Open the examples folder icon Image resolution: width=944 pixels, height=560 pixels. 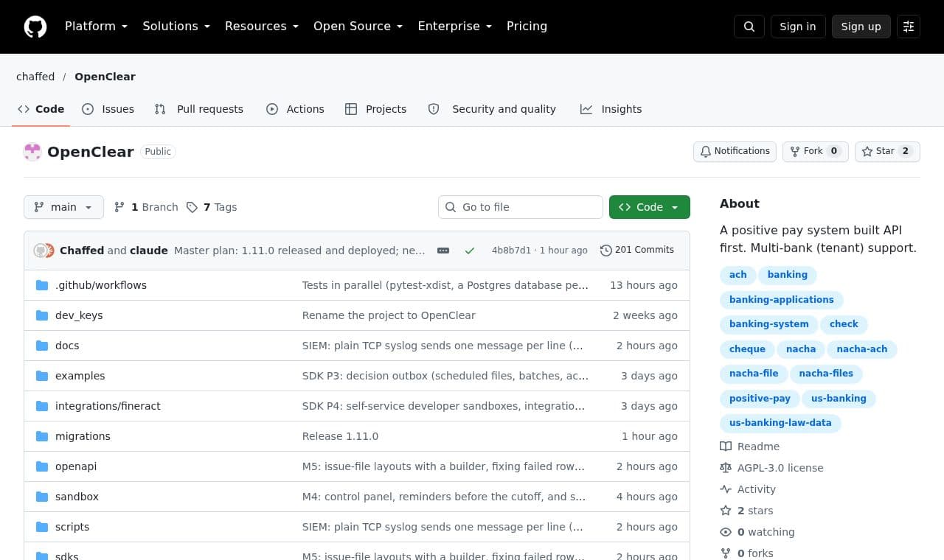click(x=42, y=376)
